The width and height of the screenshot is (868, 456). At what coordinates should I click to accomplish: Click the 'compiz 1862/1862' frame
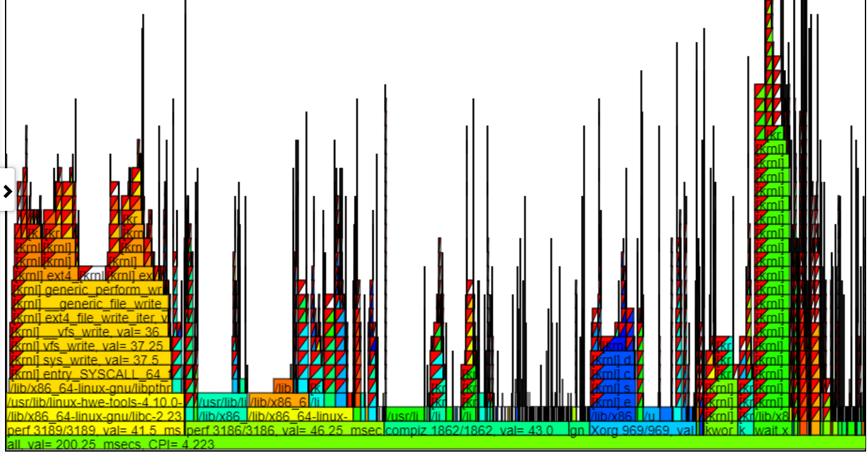[477, 430]
